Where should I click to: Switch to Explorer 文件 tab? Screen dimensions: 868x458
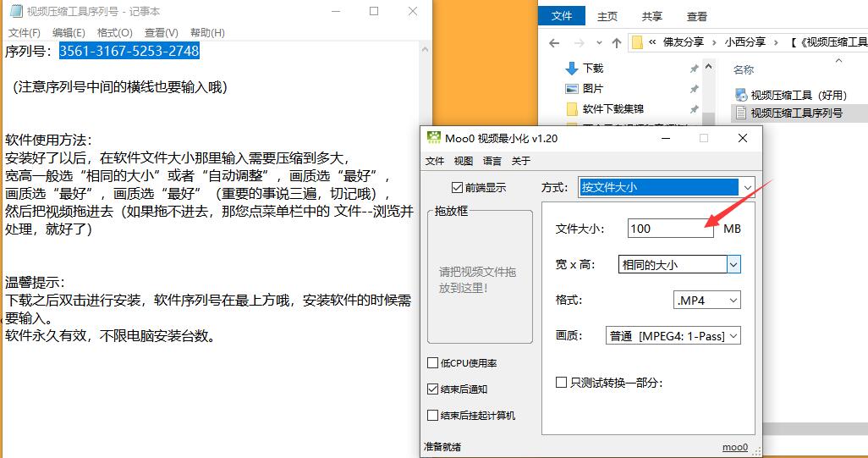tap(561, 16)
